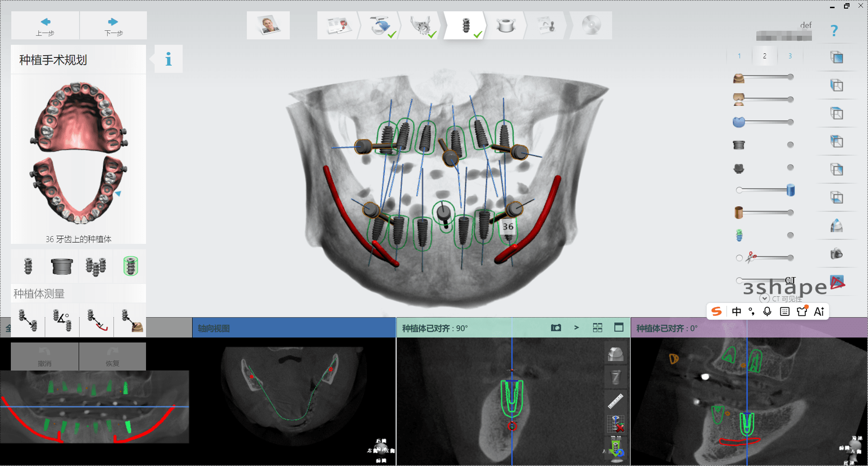Select the ruler measurement tool
868x466 pixels.
[616, 400]
